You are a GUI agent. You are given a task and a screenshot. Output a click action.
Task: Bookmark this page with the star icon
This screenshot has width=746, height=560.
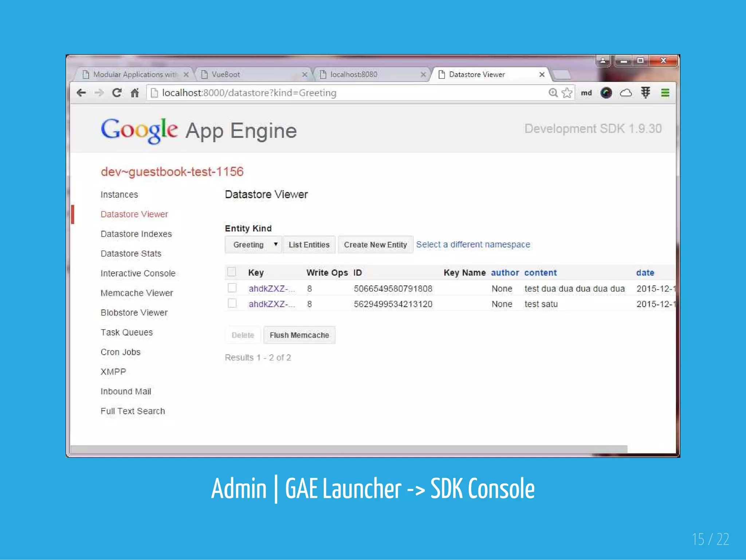(x=567, y=93)
